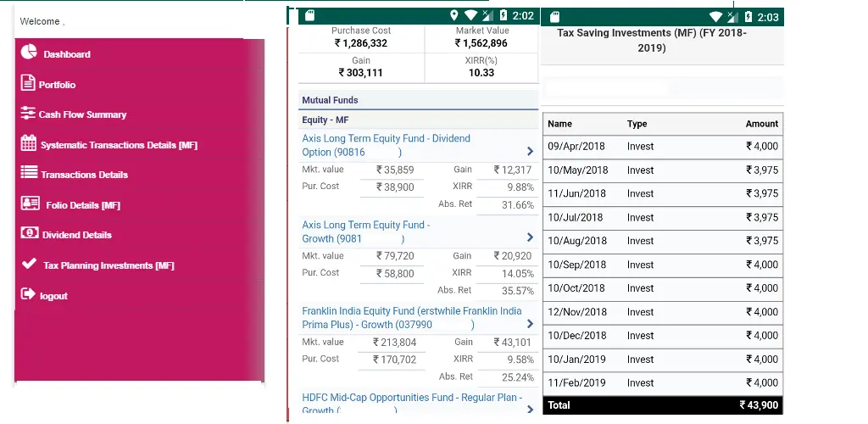Tap SD card icon in middle phone status bar
Image resolution: width=868 pixels, height=424 pixels.
310,16
